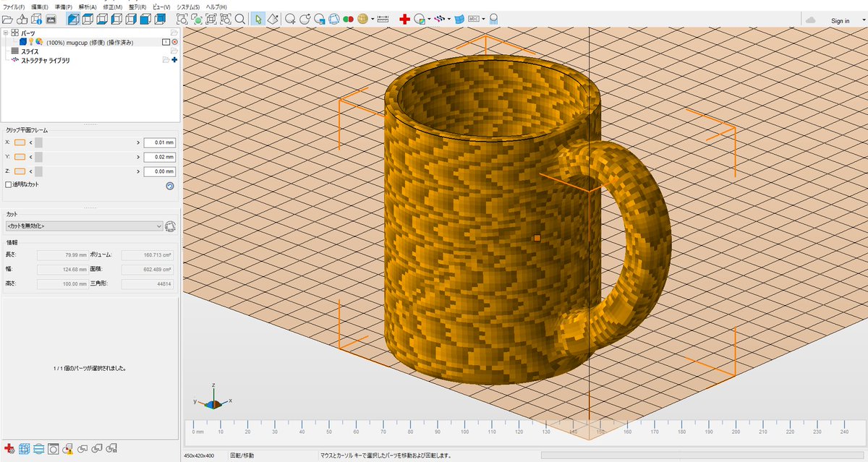Click the folder icon on the パーツ row
The height and width of the screenshot is (462, 868).
[174, 33]
